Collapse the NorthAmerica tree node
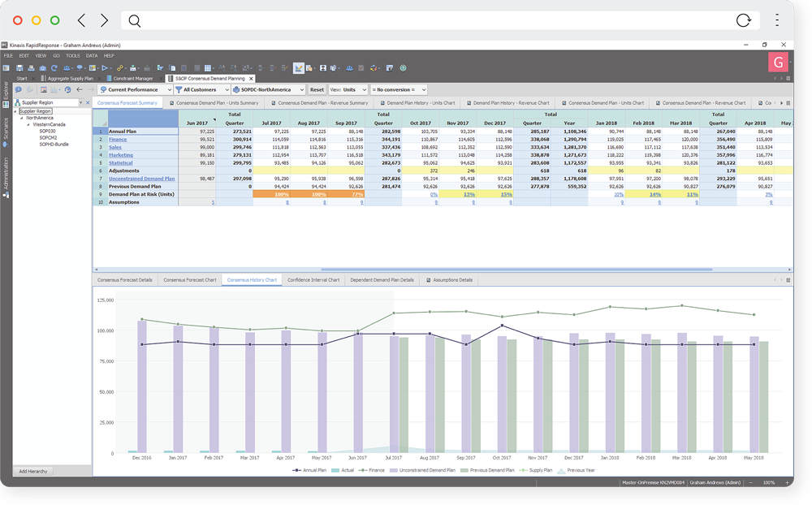 [22, 118]
